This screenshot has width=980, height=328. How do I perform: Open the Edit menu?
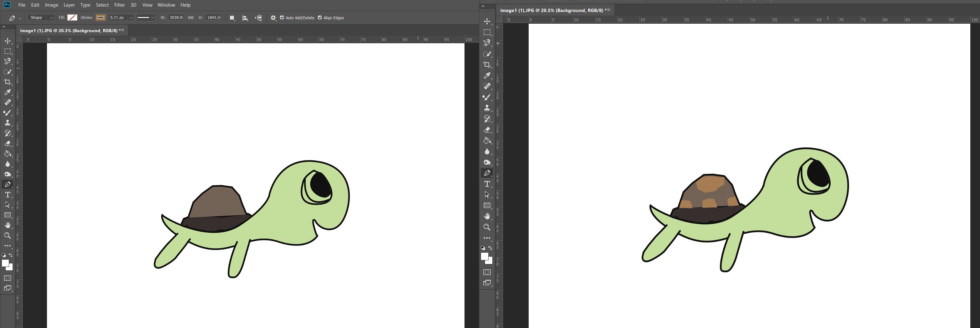tap(35, 5)
